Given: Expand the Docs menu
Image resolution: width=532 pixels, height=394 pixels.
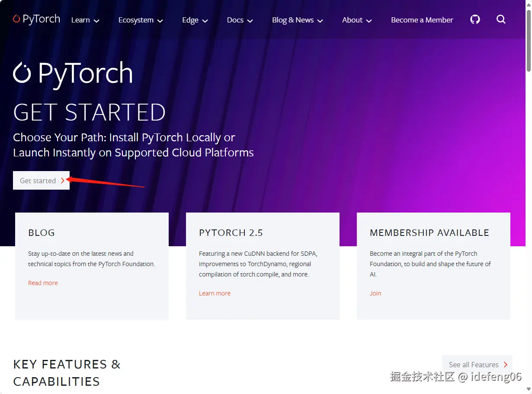Looking at the screenshot, I should tap(240, 20).
